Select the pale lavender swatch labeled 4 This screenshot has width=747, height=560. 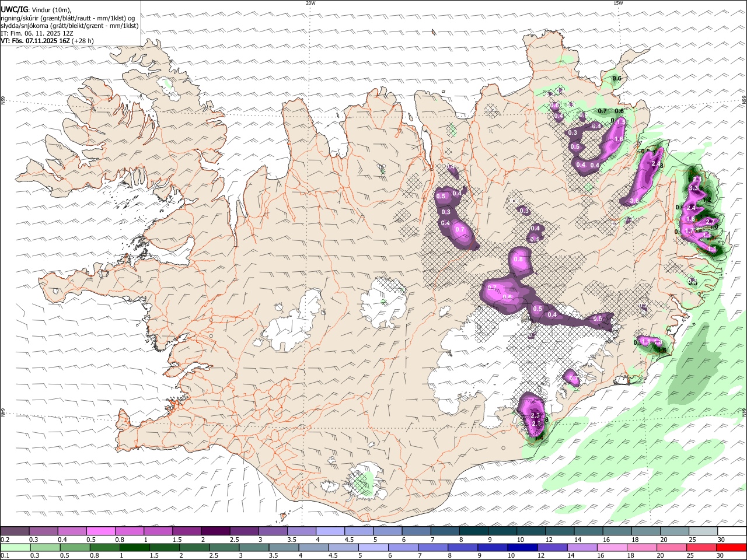click(329, 531)
